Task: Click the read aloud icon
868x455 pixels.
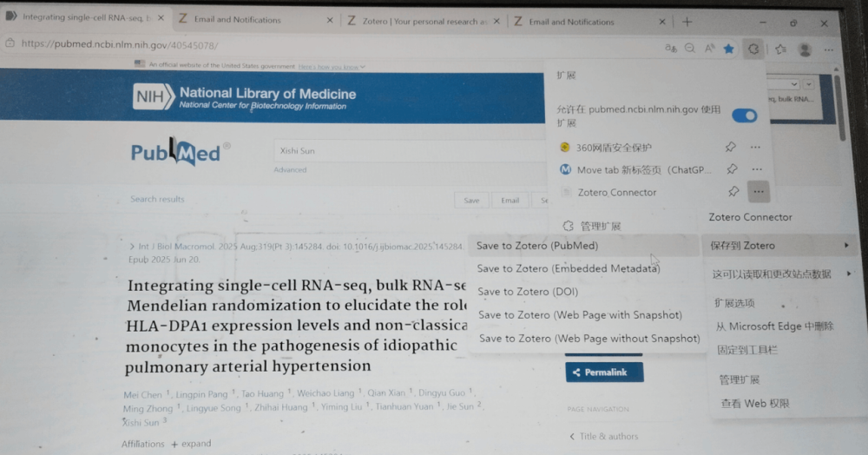Action: click(709, 49)
